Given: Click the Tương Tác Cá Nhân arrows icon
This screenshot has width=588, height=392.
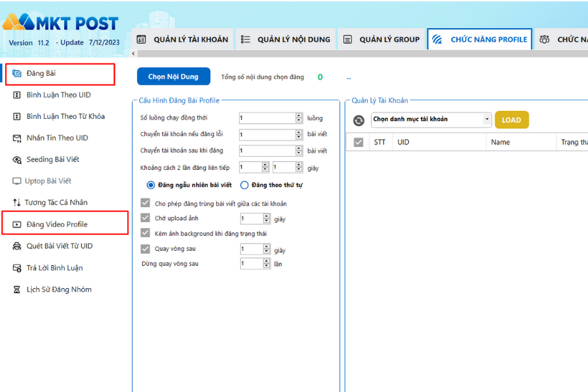Looking at the screenshot, I should tap(17, 203).
